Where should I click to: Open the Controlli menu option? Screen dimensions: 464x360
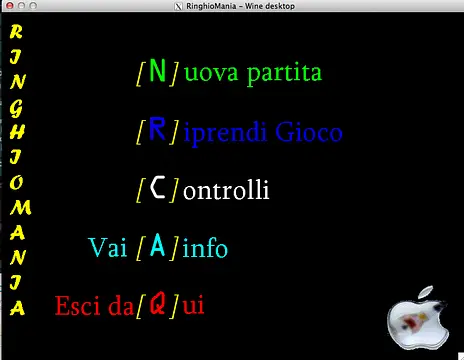(203, 189)
